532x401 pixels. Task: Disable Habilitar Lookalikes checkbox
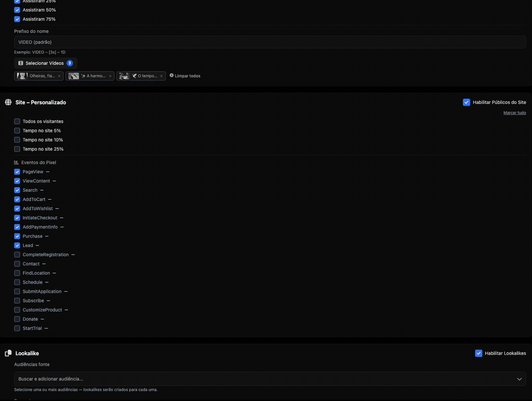point(478,353)
